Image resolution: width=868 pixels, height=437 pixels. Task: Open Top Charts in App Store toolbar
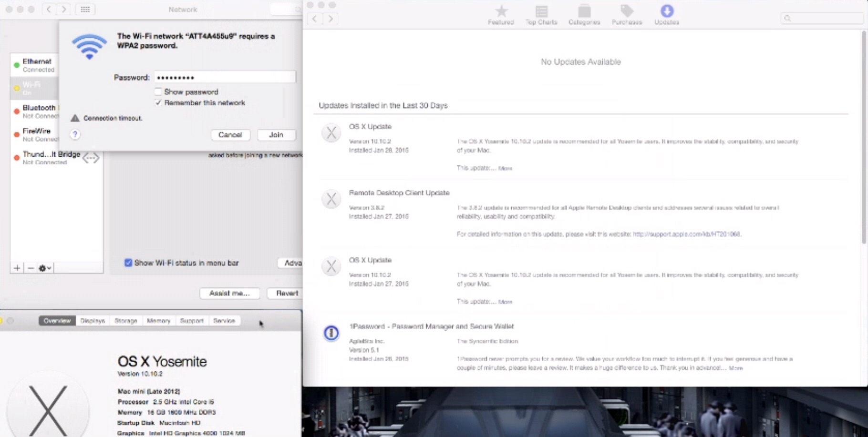541,15
